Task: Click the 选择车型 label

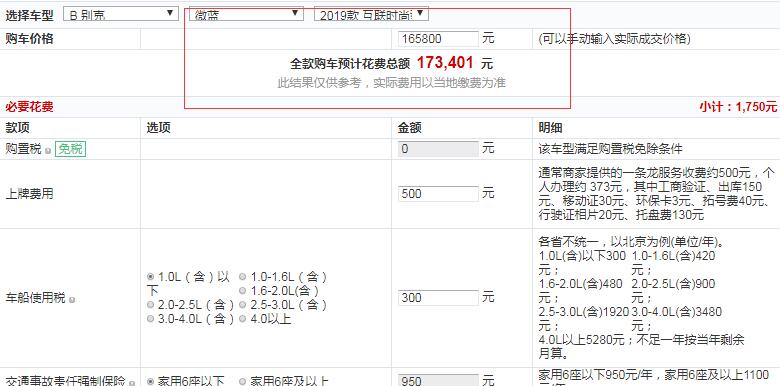Action: pos(29,15)
